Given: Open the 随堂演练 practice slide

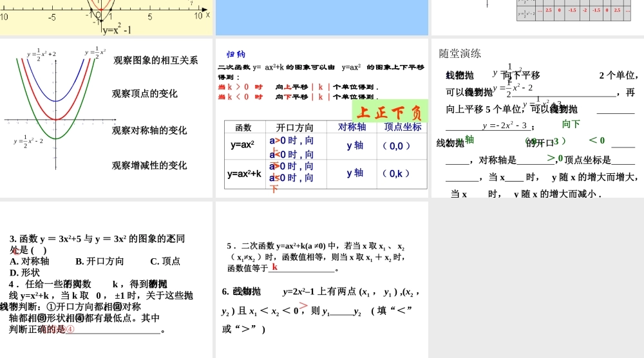Looking at the screenshot, I should click(538, 118).
